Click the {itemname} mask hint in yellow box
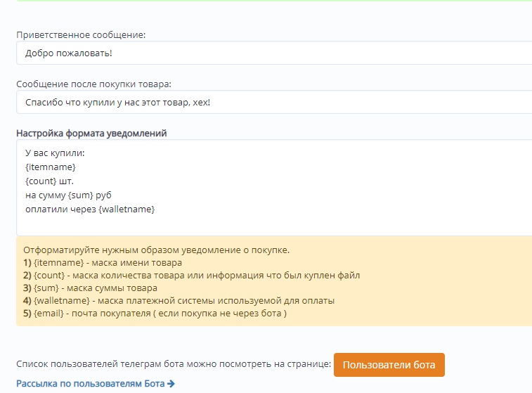This screenshot has width=532, height=393. coord(103,263)
